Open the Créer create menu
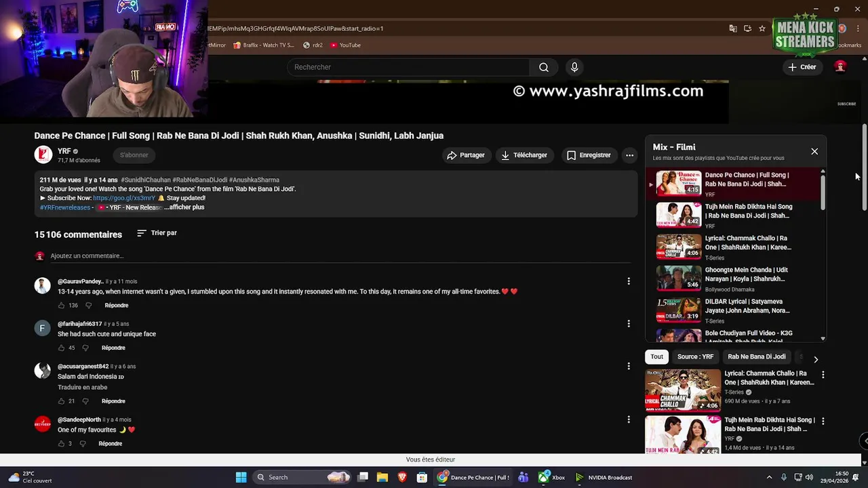Screen dimensions: 868x488 point(802,67)
